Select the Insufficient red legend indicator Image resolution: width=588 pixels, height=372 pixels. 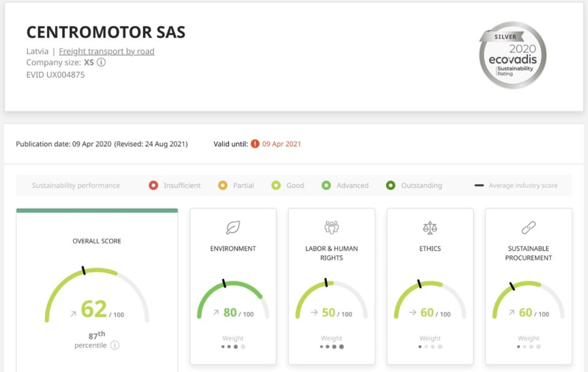tap(154, 185)
